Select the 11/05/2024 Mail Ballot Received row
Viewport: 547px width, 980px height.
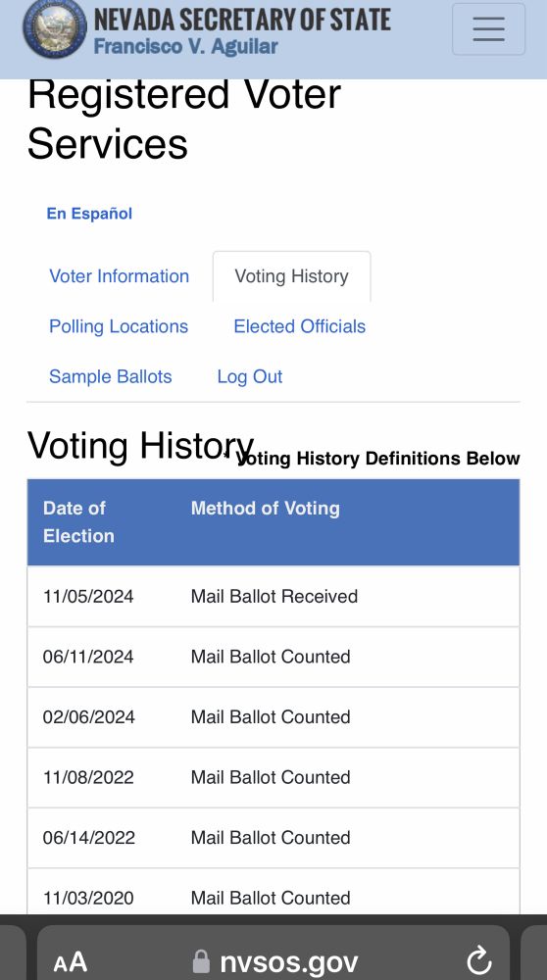[x=273, y=596]
